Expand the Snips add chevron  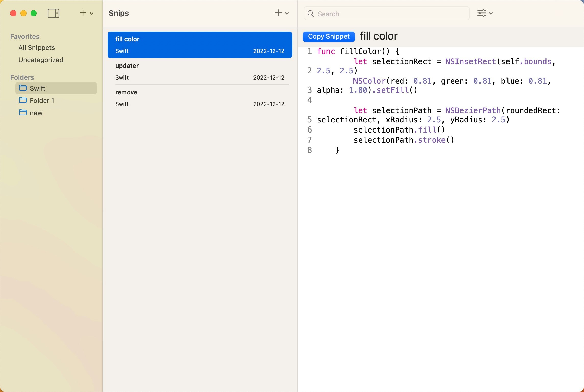[287, 14]
